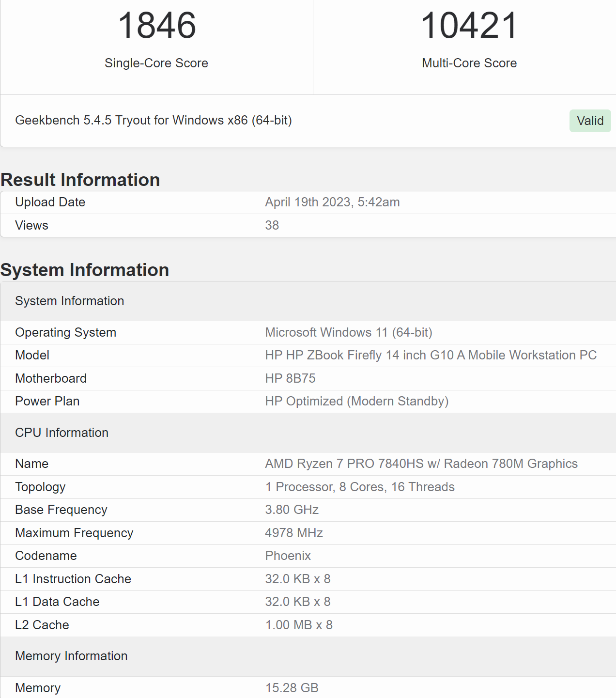Click the Phoenix codename value
The image size is (616, 698).
[288, 556]
